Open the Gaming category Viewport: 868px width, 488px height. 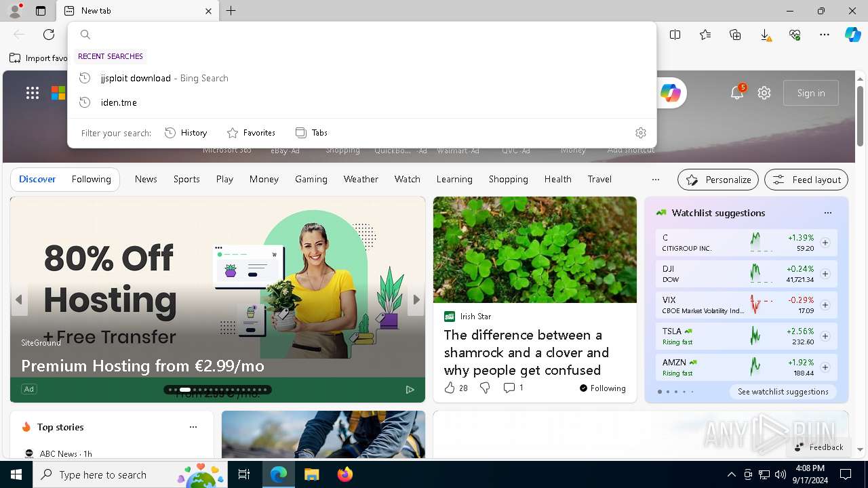click(311, 179)
